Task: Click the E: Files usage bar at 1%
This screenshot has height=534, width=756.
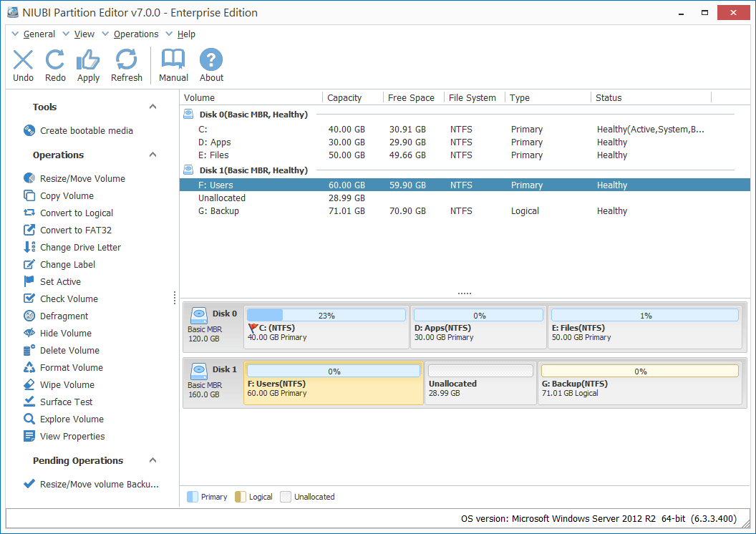Action: (644, 315)
